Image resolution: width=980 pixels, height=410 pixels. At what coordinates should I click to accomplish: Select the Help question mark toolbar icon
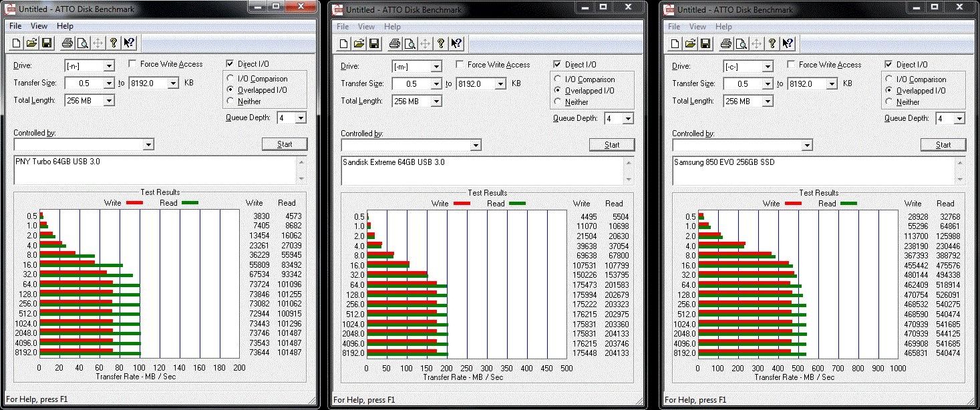[x=114, y=42]
